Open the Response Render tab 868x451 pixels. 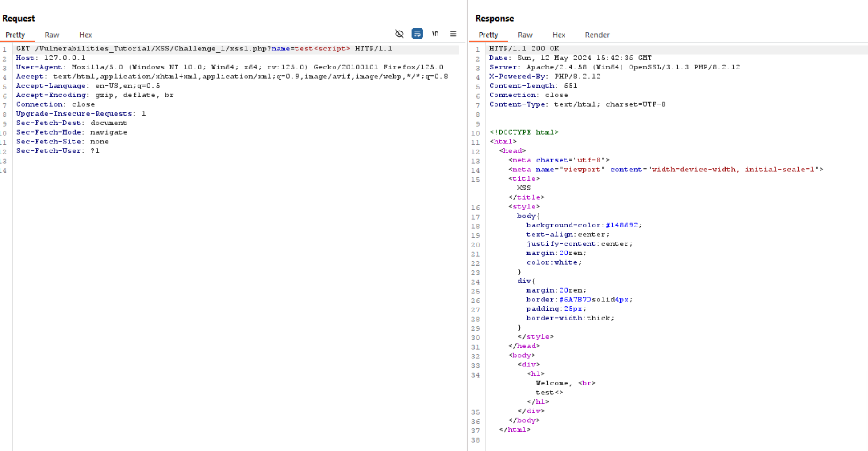(597, 35)
